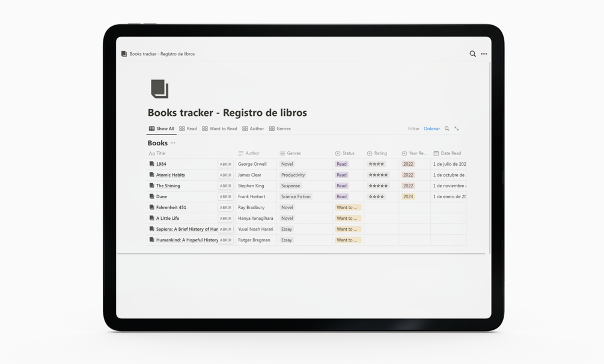Click the search icon in top bar
604x364 pixels.
click(472, 54)
